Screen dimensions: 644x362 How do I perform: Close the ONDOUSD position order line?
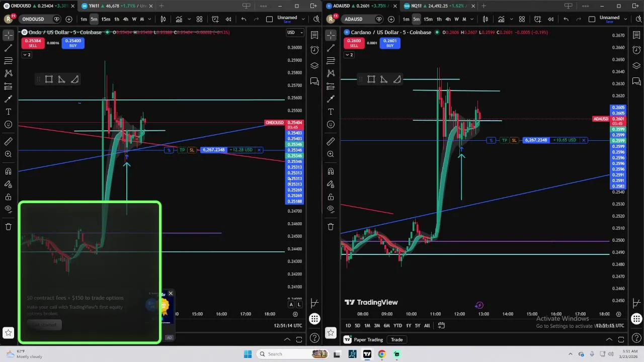tap(259, 150)
